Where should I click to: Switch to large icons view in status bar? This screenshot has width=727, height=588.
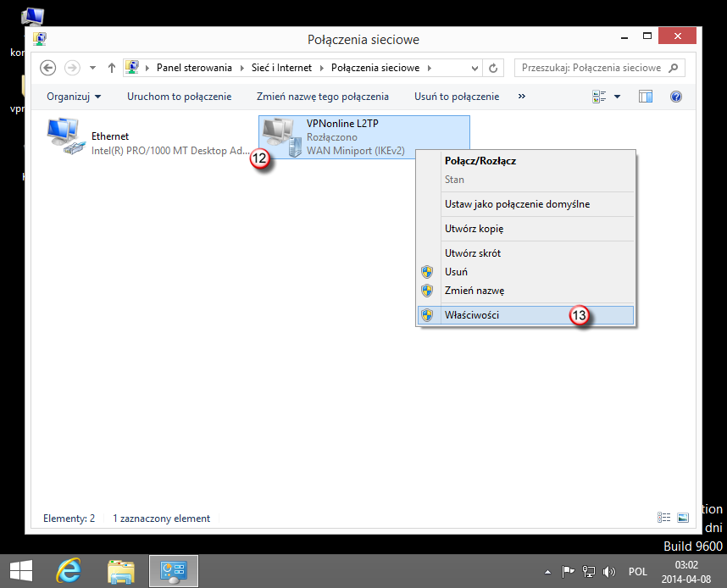click(683, 518)
